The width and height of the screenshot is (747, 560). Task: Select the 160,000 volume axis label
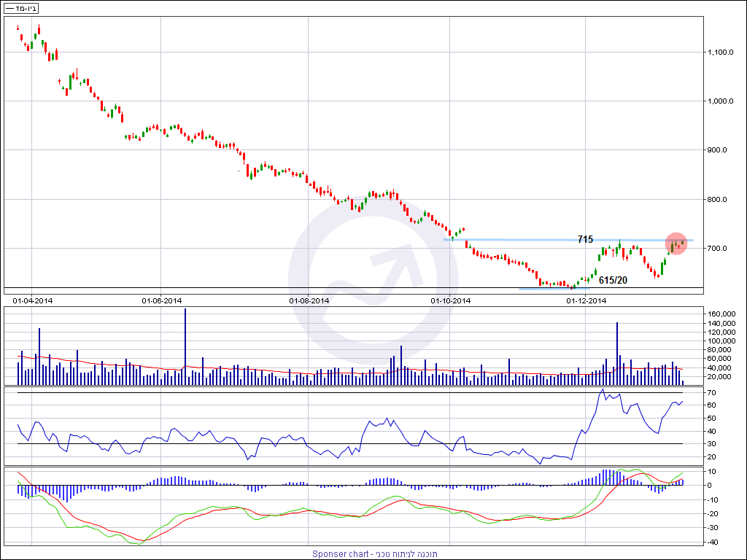[x=722, y=314]
